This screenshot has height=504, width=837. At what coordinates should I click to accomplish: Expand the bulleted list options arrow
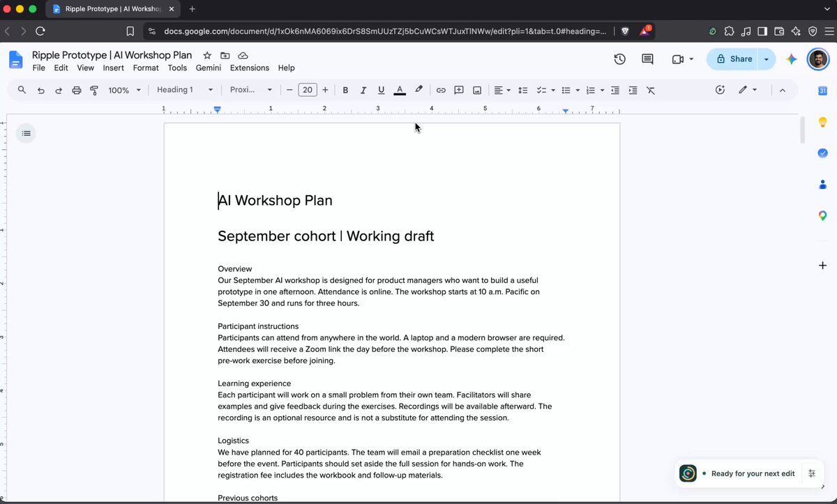pyautogui.click(x=578, y=90)
